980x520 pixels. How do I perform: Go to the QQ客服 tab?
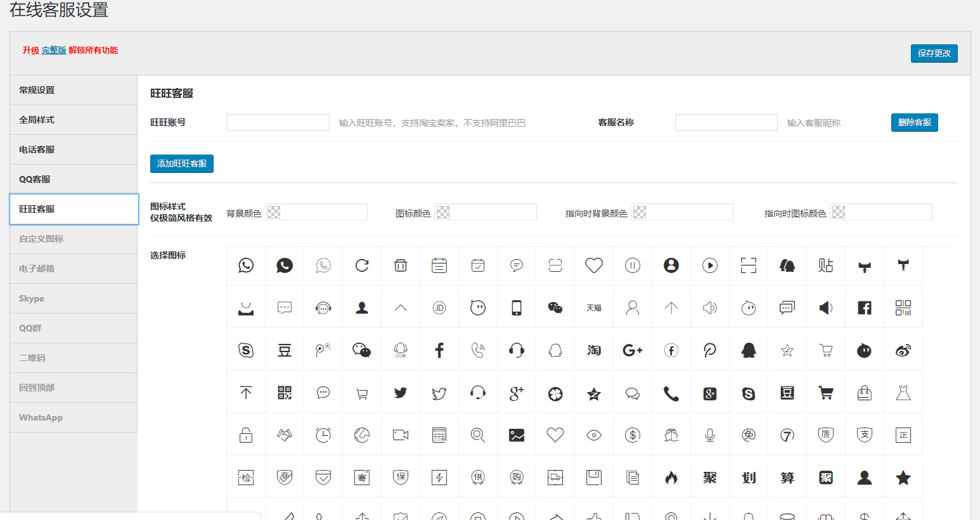pyautogui.click(x=74, y=179)
